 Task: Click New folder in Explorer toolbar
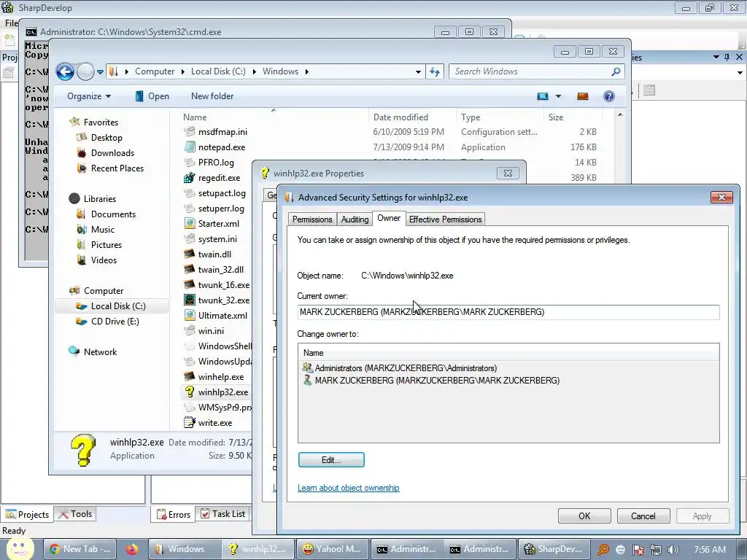[212, 96]
